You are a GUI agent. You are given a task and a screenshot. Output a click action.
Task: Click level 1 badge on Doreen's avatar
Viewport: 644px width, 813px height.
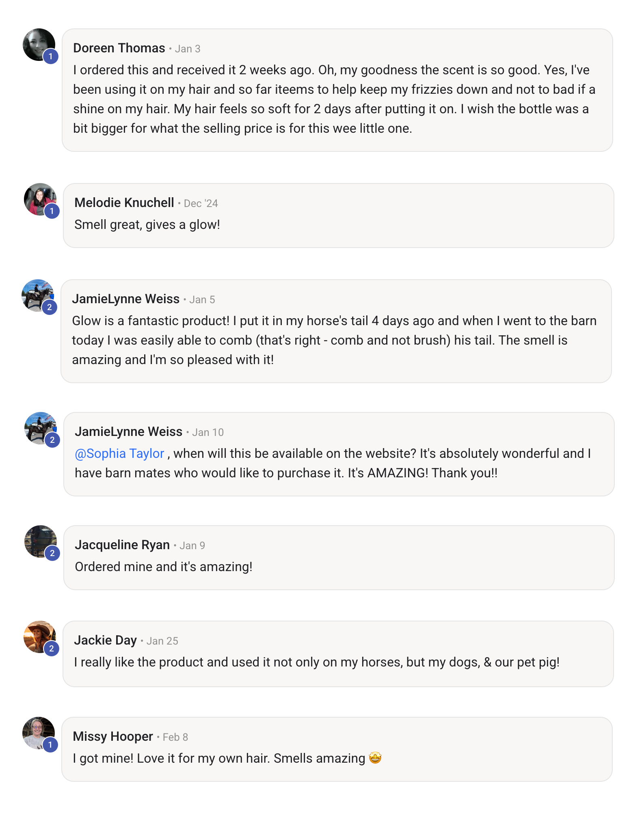pyautogui.click(x=51, y=56)
